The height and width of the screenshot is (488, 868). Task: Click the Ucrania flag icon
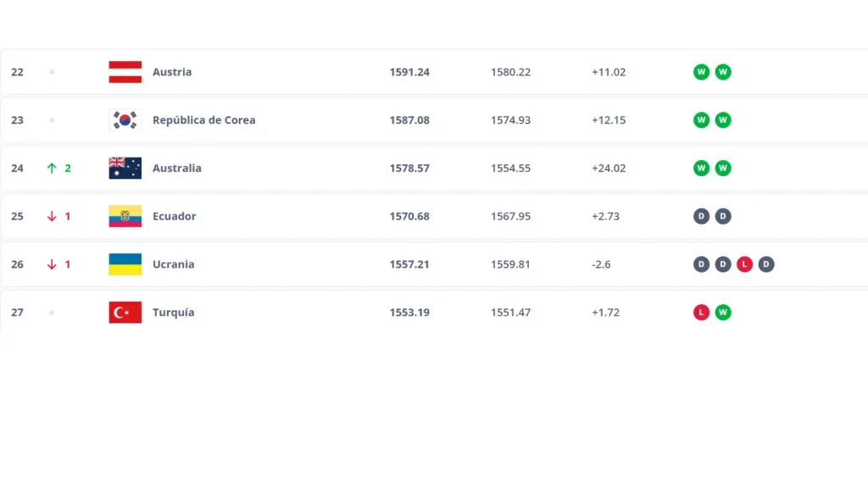pos(125,264)
